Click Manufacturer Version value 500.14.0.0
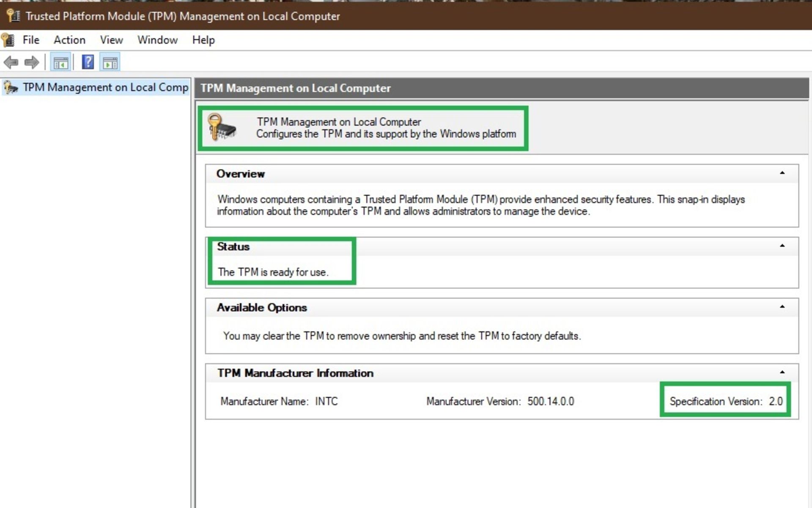This screenshot has width=812, height=508. click(550, 401)
